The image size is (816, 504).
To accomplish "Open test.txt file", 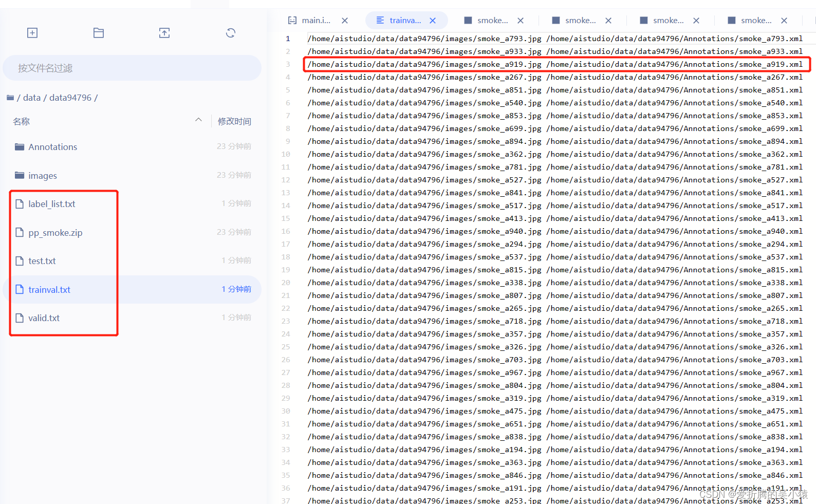I will pos(42,261).
